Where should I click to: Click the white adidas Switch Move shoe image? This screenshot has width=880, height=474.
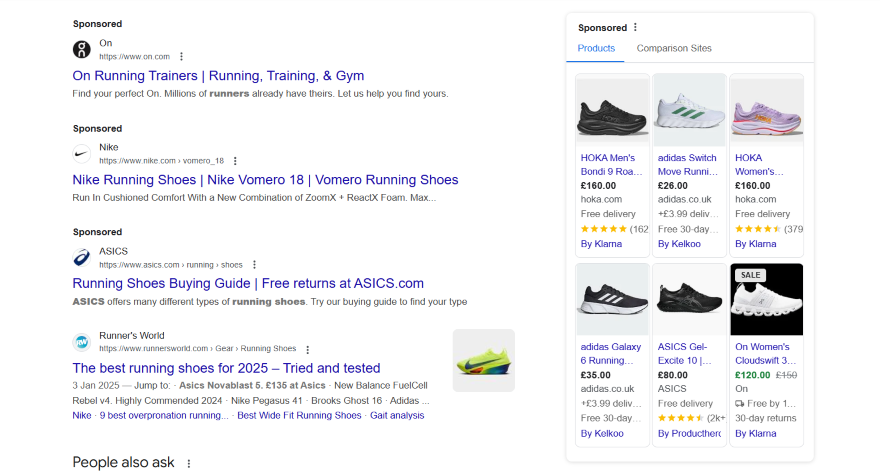(x=690, y=111)
